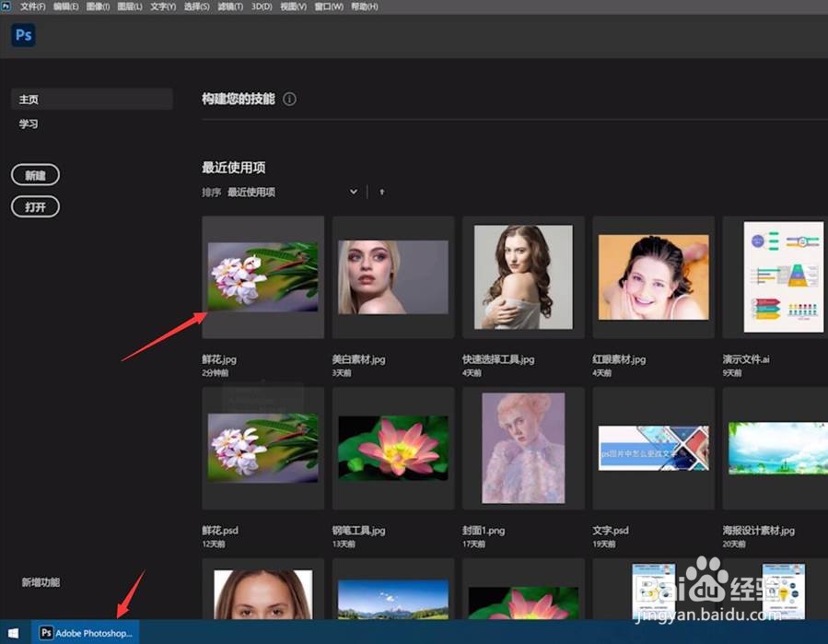Open 演示文件.ai thumbnail
The image size is (828, 644).
[776, 276]
